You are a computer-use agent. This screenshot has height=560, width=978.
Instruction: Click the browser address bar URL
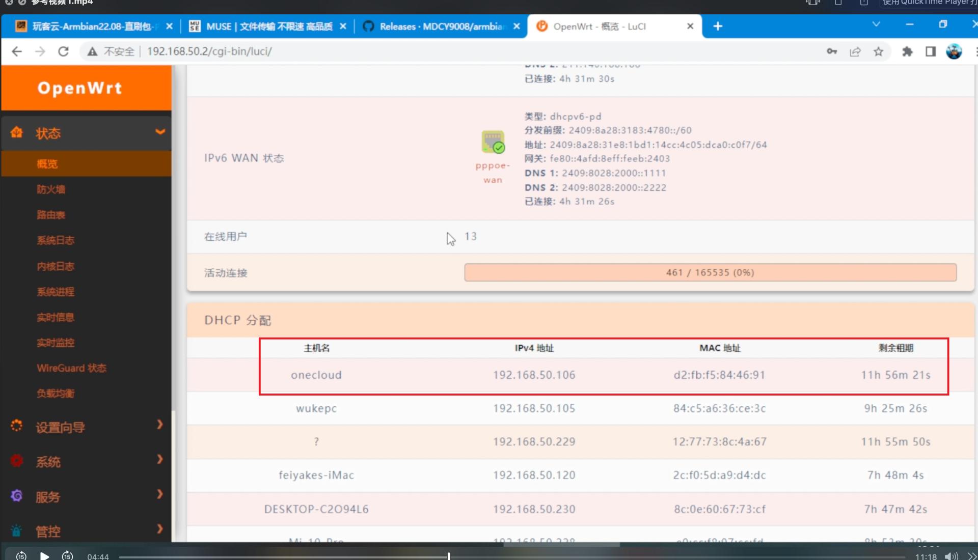(209, 51)
